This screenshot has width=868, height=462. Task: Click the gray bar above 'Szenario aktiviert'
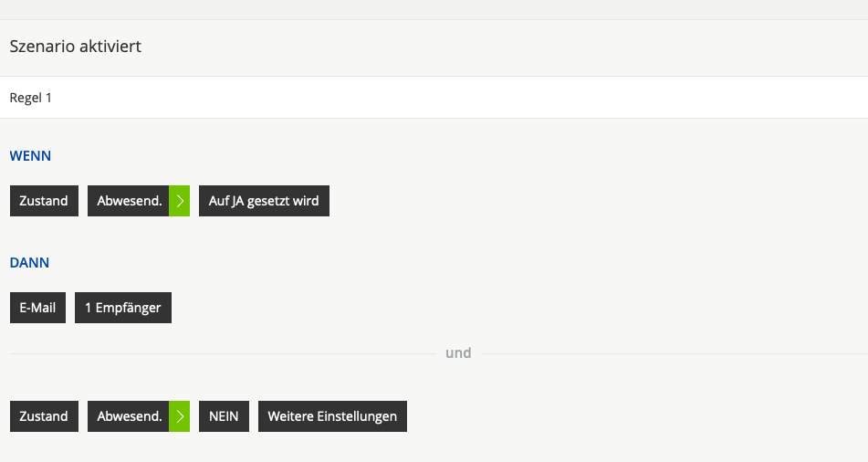tap(434, 9)
